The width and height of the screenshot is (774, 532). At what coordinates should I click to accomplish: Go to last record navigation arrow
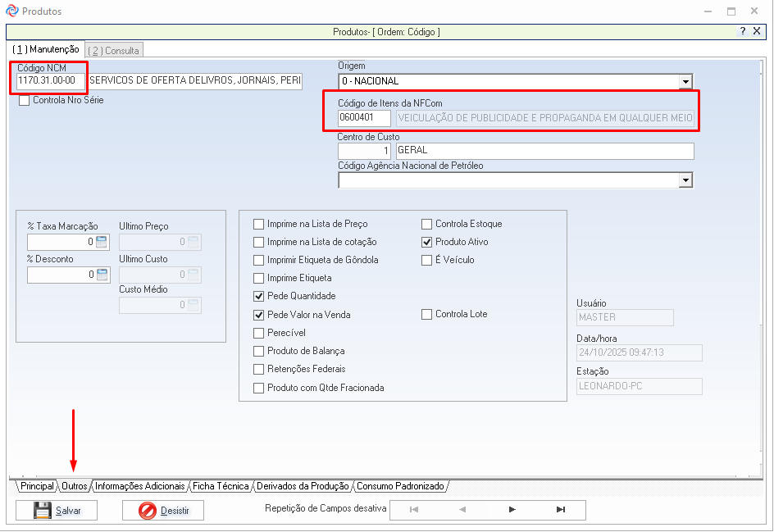[x=561, y=510]
